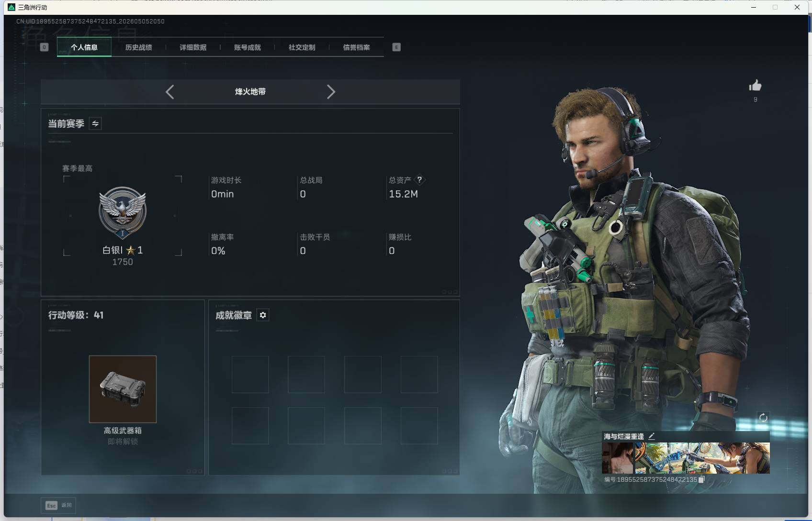
Task: Open the 社交定制 tab
Action: pyautogui.click(x=302, y=47)
